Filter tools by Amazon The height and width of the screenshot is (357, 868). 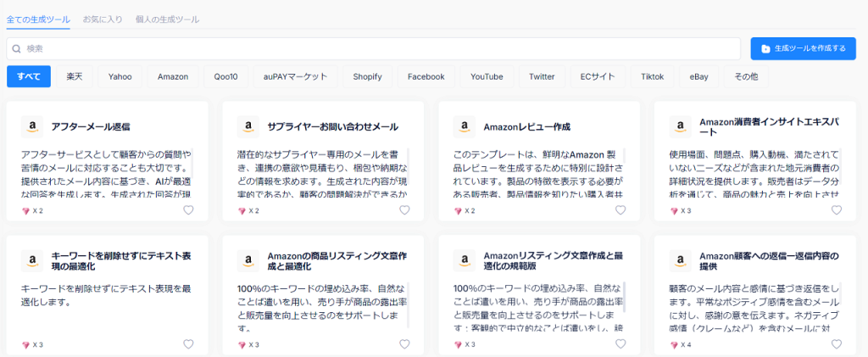tap(173, 76)
